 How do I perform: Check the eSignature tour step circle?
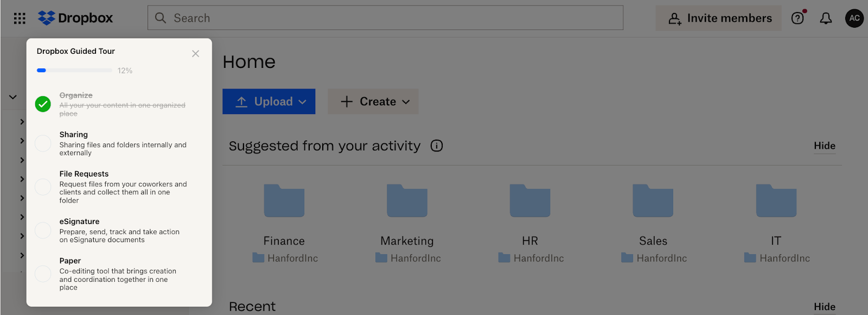[43, 230]
